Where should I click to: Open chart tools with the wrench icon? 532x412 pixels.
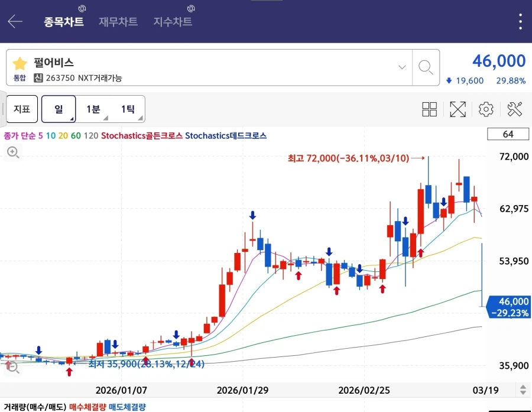click(514, 109)
